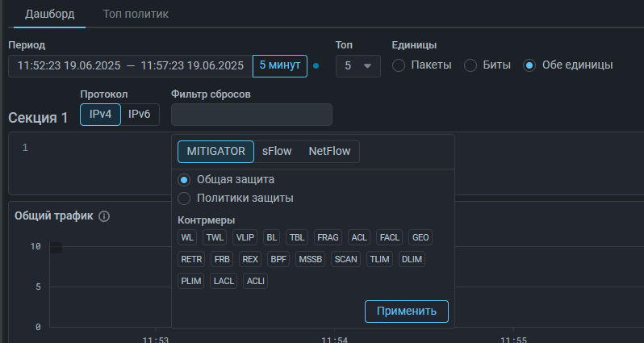The height and width of the screenshot is (343, 644).
Task: Select the NetFlow source tab
Action: point(329,152)
